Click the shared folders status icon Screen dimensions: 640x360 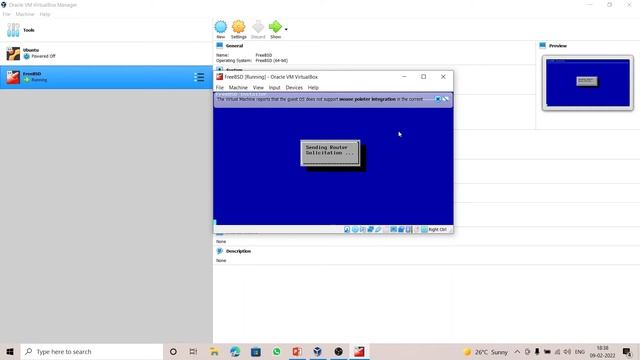coord(386,229)
